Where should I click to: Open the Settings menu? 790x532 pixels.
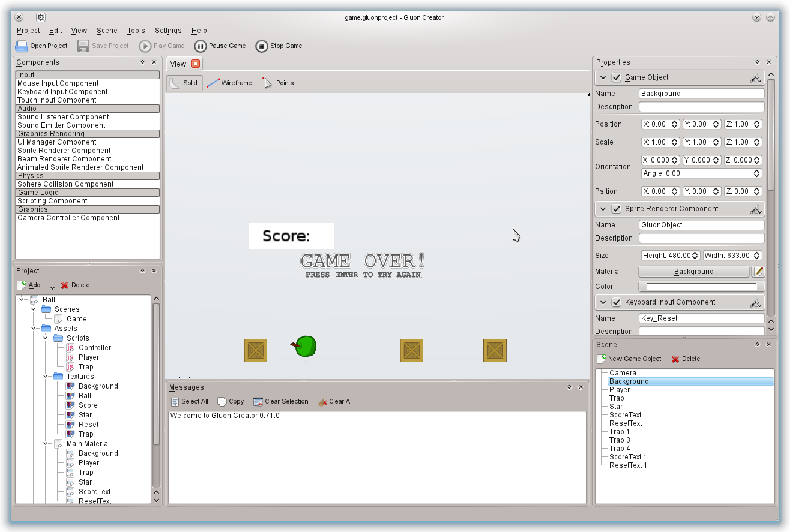tap(168, 31)
